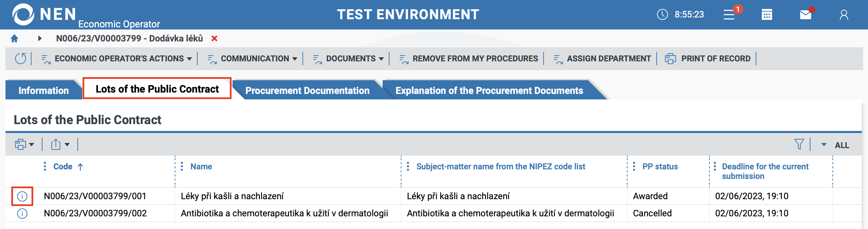Open detail info for lot 001
The height and width of the screenshot is (229, 868).
pyautogui.click(x=22, y=196)
